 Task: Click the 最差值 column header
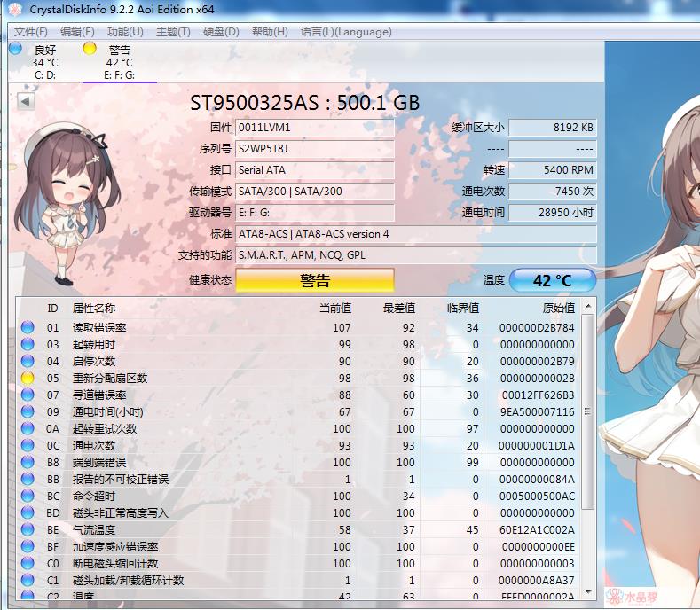399,308
